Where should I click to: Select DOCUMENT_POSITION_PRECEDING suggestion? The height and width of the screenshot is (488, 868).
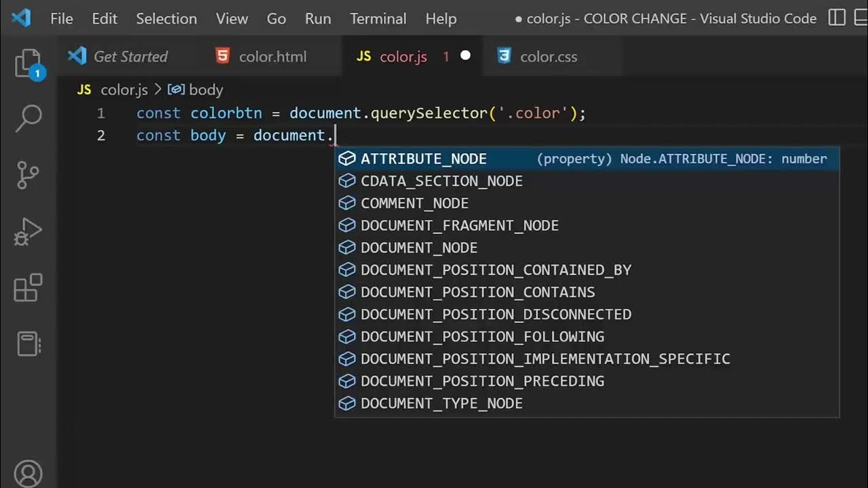click(587, 381)
